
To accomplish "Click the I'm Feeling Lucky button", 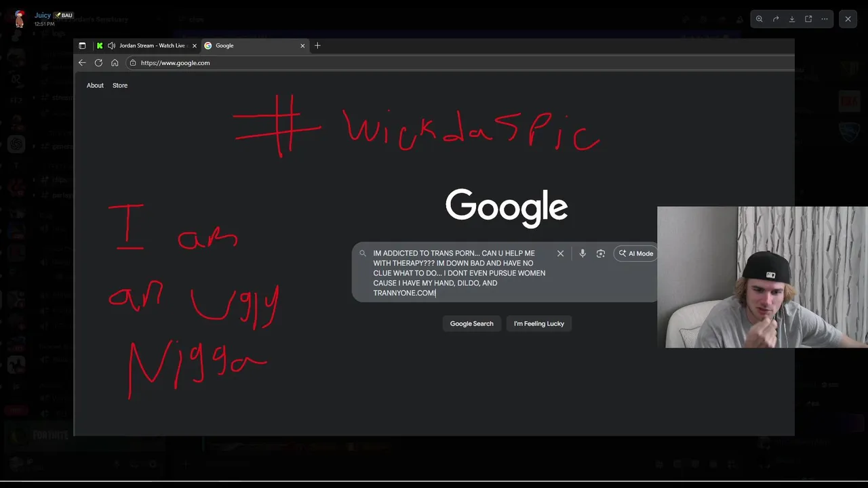I will [539, 323].
